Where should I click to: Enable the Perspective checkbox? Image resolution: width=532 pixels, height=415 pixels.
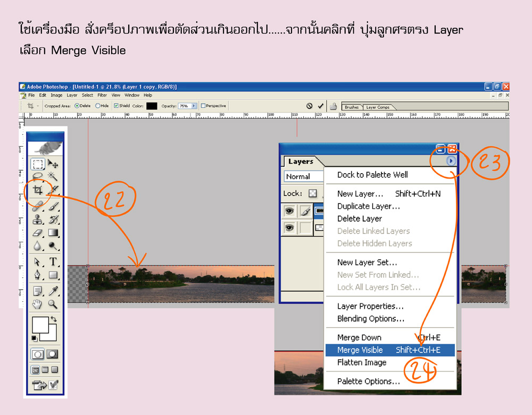tap(203, 106)
